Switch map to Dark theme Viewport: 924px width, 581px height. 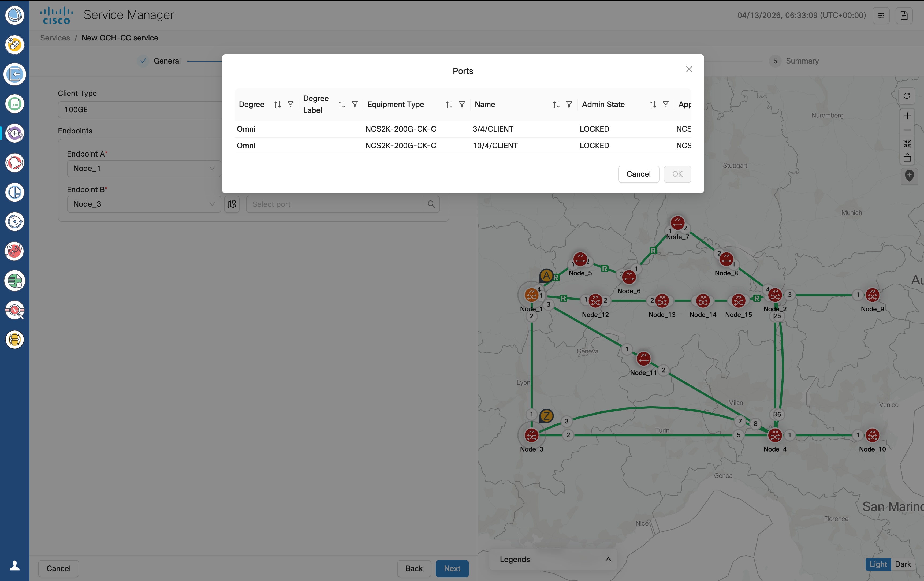pos(903,564)
